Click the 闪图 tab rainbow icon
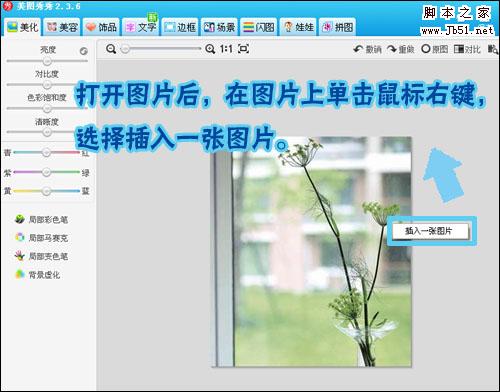The height and width of the screenshot is (392, 500). point(248,27)
